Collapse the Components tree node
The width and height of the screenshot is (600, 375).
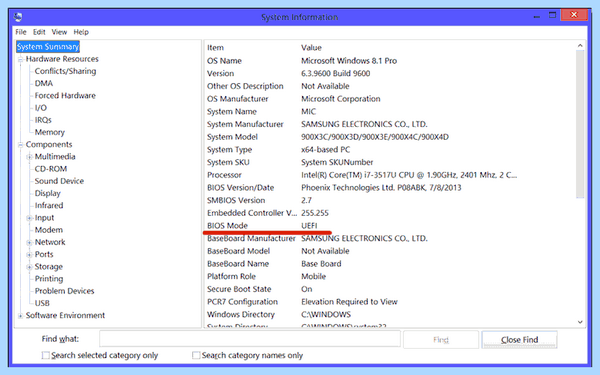click(x=20, y=145)
